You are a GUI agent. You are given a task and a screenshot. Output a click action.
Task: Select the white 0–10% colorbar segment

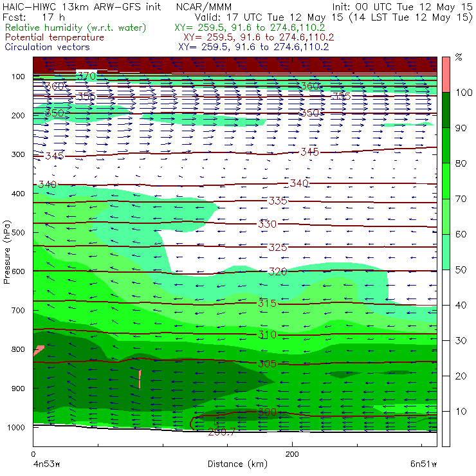tap(446, 429)
